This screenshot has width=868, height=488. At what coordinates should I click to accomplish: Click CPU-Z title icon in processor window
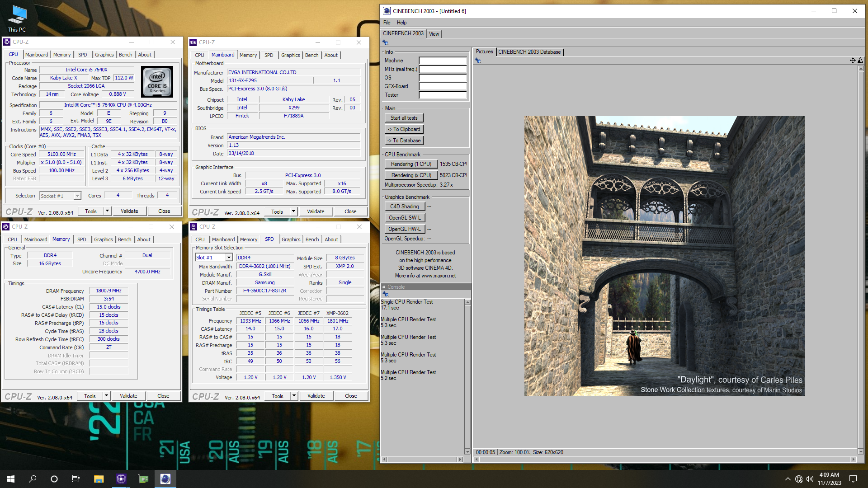click(7, 42)
